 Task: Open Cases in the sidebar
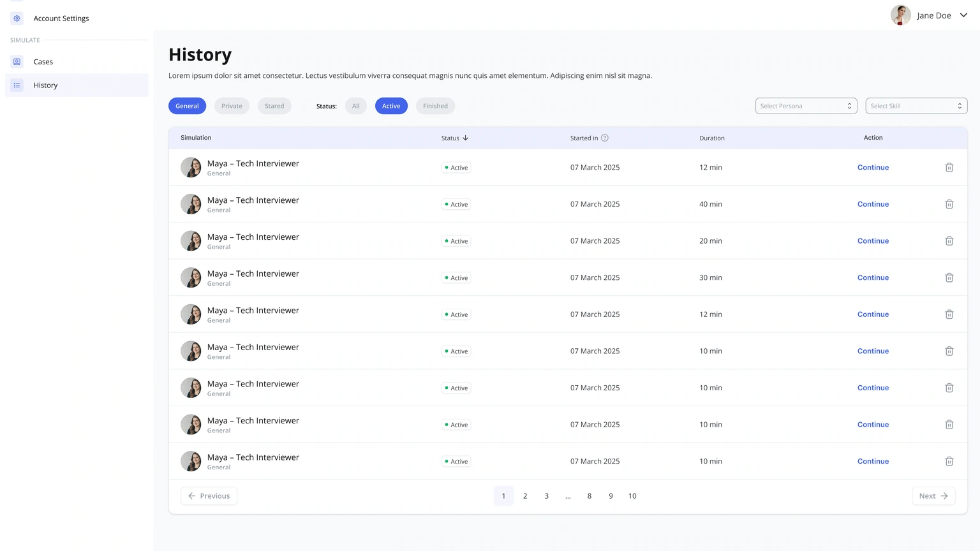[77, 62]
